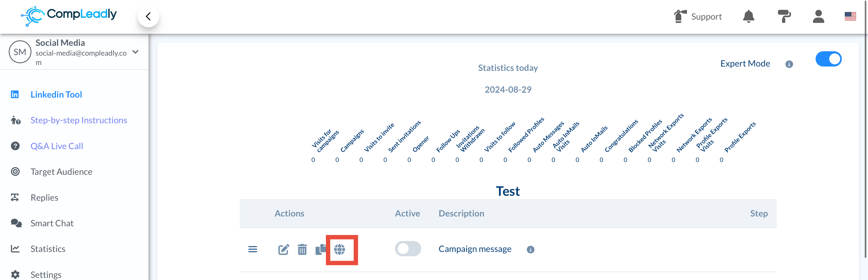
Task: Expand the Social Media account dropdown
Action: point(135,52)
